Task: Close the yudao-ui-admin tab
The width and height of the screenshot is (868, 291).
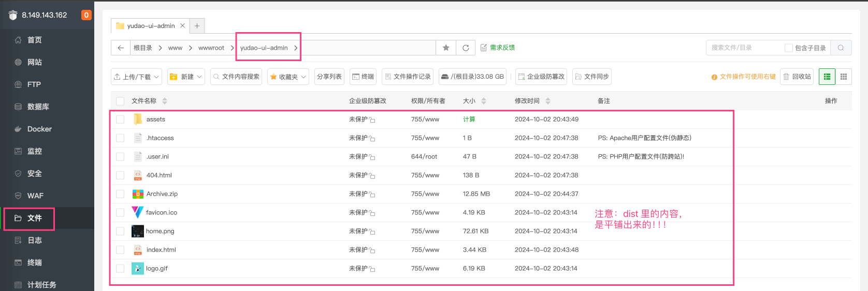Action: 182,25
